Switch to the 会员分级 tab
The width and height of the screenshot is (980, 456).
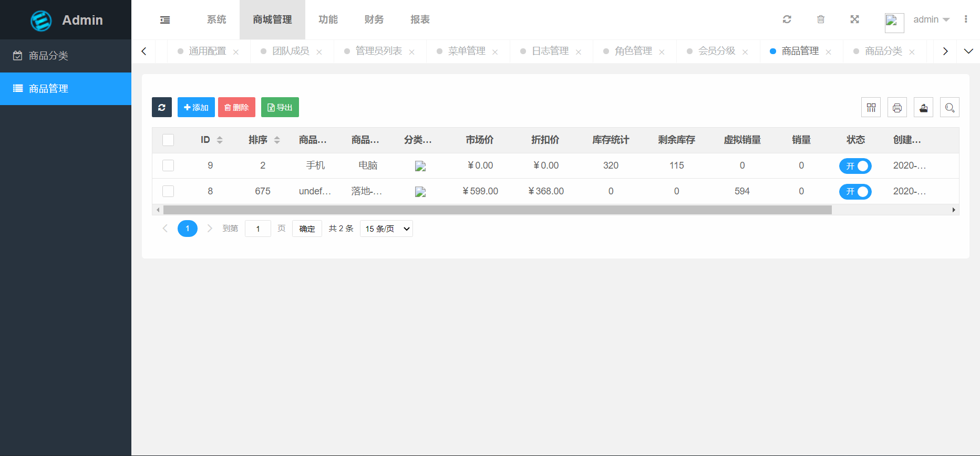pos(717,51)
